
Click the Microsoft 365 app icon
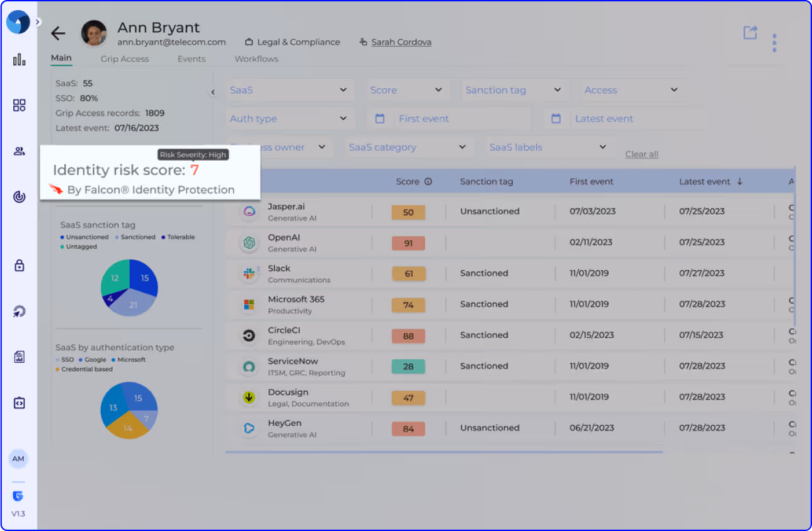(249, 305)
